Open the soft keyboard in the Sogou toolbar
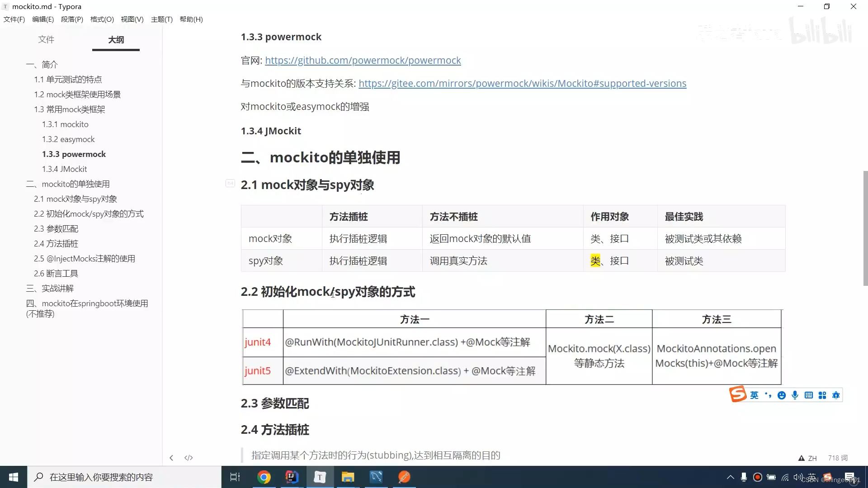This screenshot has width=868, height=488. click(809, 395)
